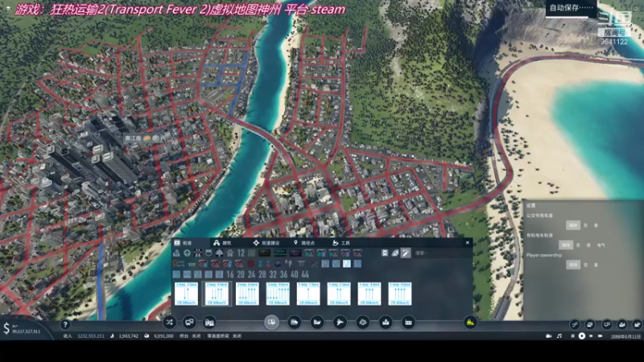Open the assets decoration menu icon

point(408,323)
